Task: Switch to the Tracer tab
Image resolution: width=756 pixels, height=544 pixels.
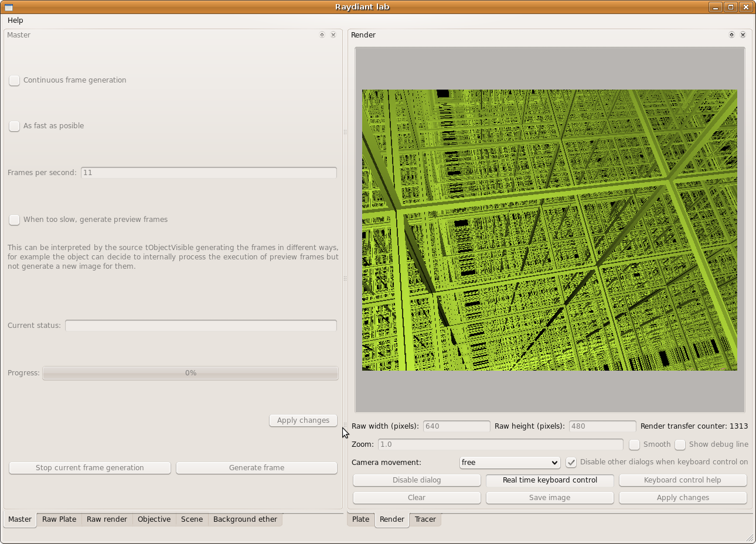Action: pos(425,519)
